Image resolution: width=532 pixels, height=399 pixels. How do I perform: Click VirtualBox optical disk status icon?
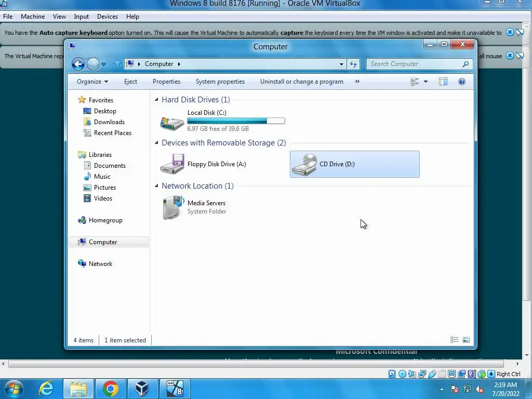coord(402,374)
